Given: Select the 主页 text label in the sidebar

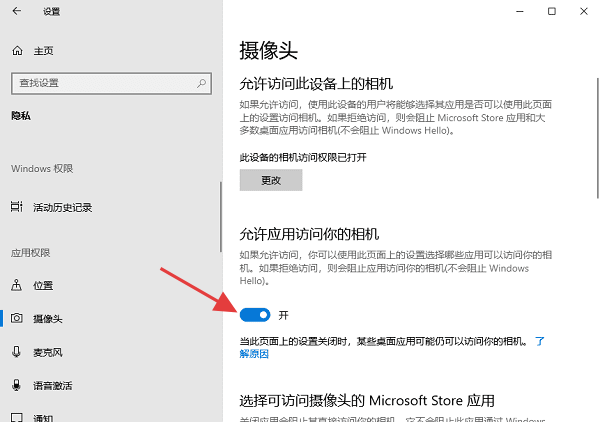Looking at the screenshot, I should [x=43, y=51].
